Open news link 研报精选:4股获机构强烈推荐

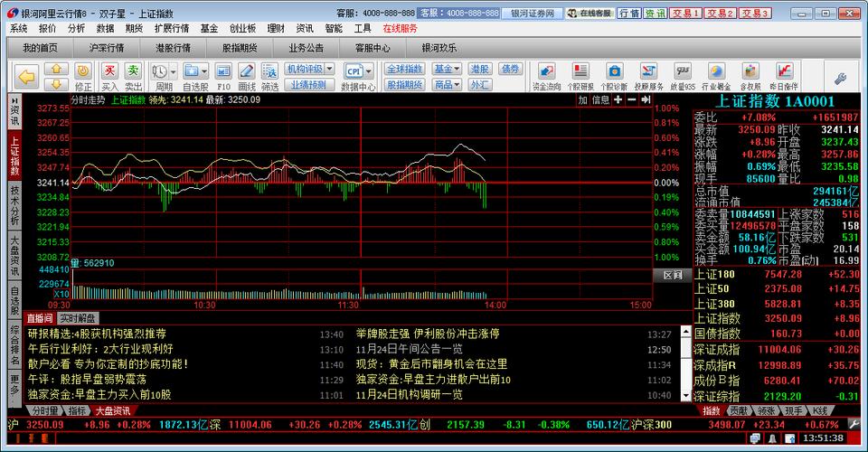click(x=97, y=334)
